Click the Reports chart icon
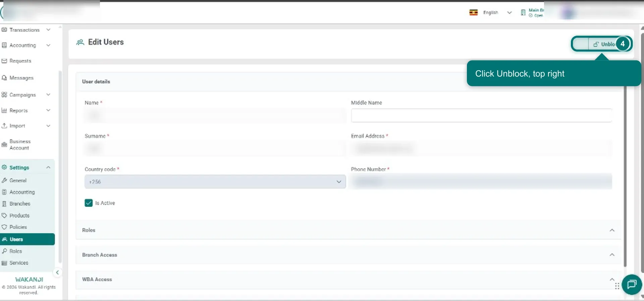 pos(4,110)
